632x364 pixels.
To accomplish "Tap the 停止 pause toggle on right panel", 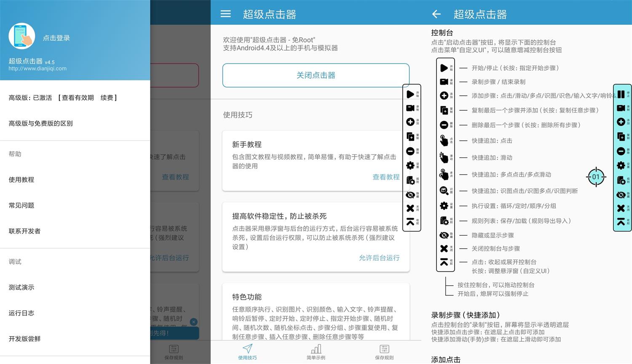I will click(x=621, y=95).
